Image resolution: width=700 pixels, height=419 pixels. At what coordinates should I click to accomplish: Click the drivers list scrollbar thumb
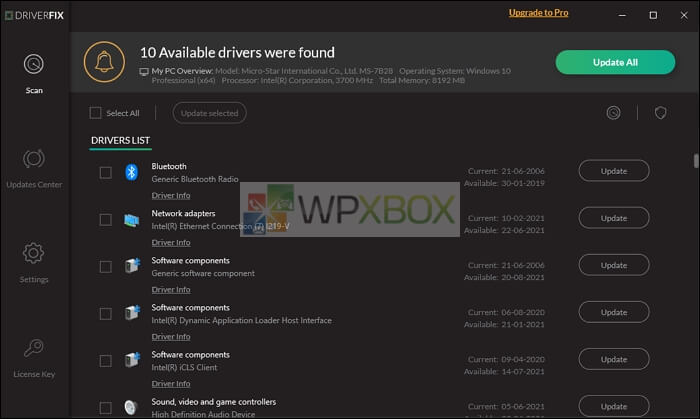(696, 161)
